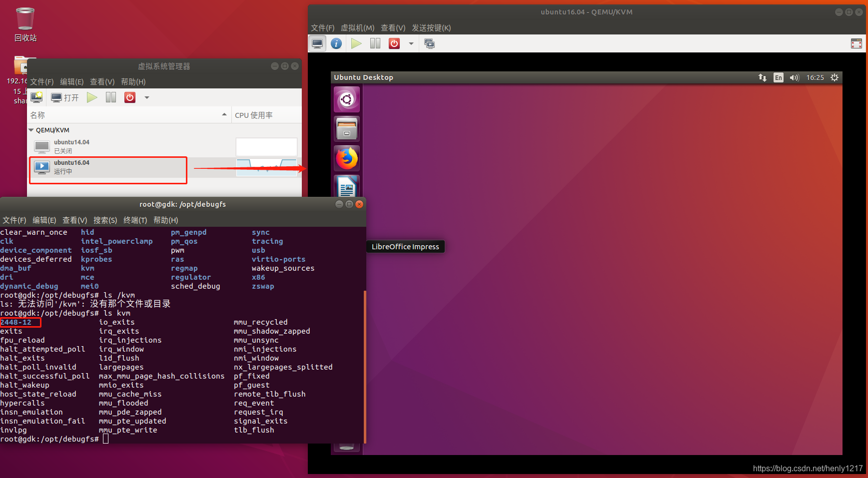Click red power icon in QEMU/KVM toolbar
This screenshot has width=868, height=478.
pos(394,43)
